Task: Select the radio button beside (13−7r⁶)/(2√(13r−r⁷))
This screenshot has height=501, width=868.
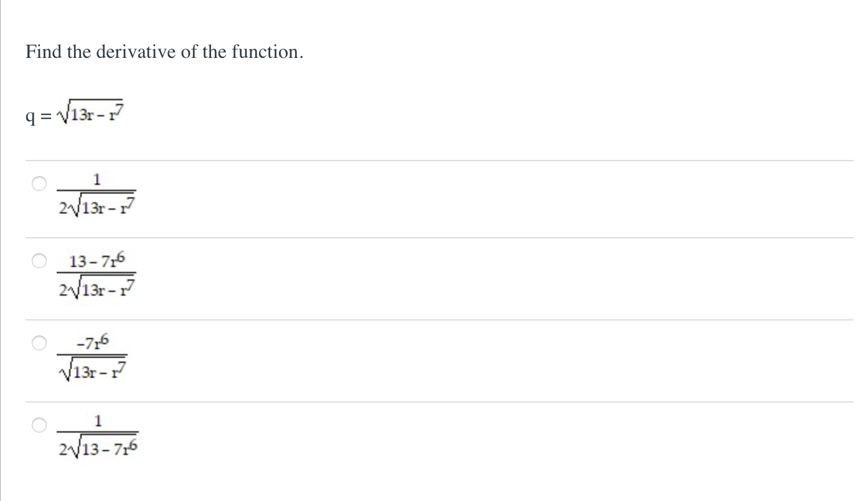Action: coord(39,261)
